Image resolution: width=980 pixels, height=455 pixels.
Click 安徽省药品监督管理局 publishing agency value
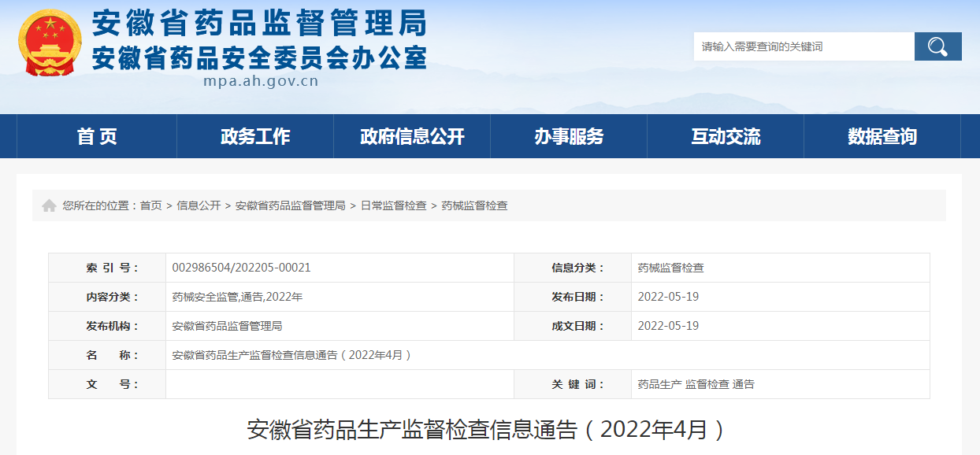click(x=227, y=326)
